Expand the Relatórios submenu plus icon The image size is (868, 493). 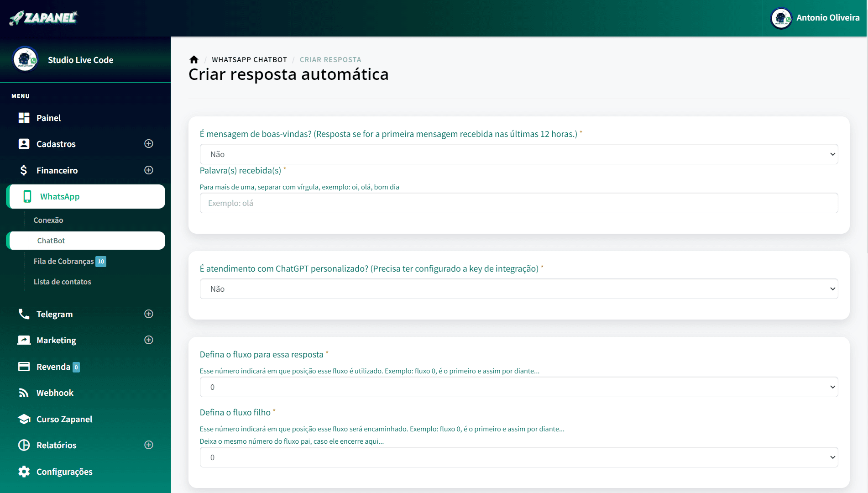[149, 445]
